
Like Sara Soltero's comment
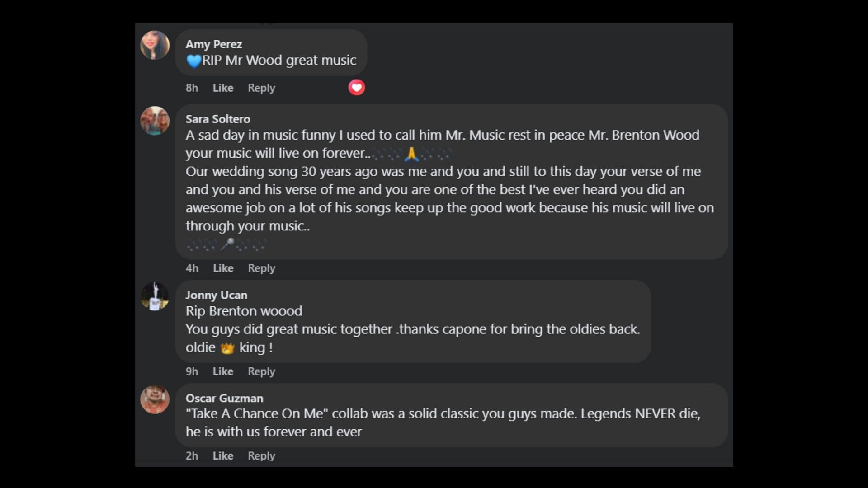tap(223, 268)
